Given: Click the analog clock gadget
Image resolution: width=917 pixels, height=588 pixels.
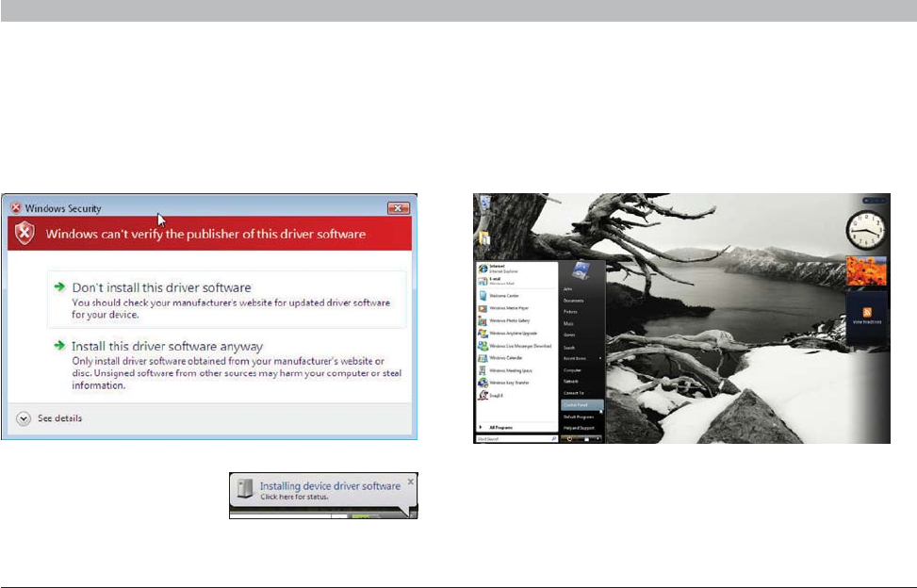Looking at the screenshot, I should point(865,230).
